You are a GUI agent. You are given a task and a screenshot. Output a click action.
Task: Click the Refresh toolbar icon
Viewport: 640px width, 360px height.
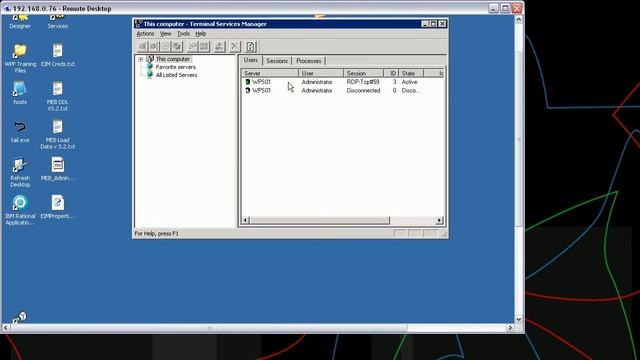(250, 47)
